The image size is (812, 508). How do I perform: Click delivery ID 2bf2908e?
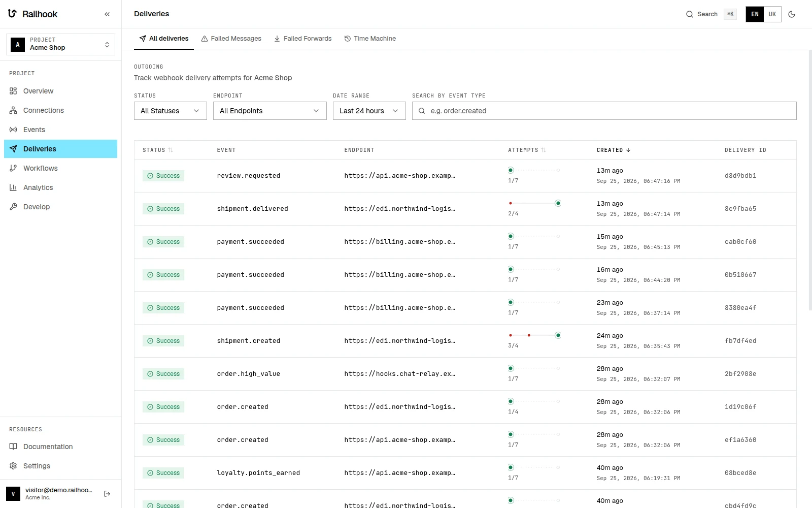coord(740,374)
